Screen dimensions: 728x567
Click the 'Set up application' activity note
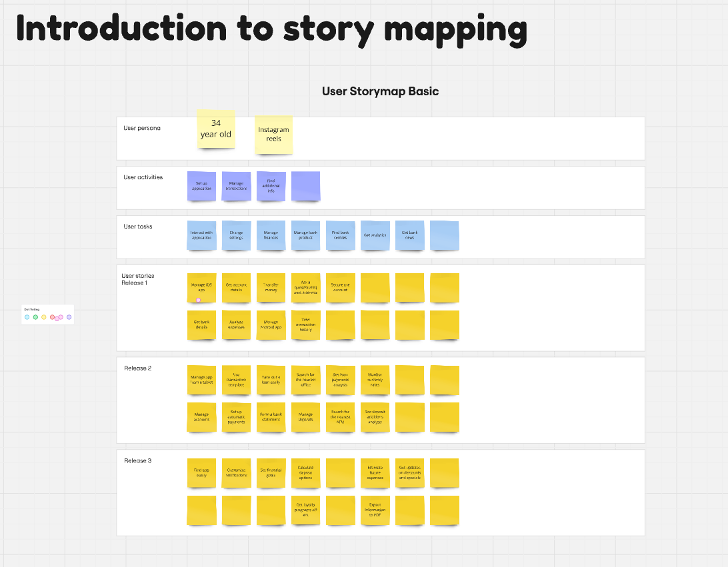(x=201, y=186)
